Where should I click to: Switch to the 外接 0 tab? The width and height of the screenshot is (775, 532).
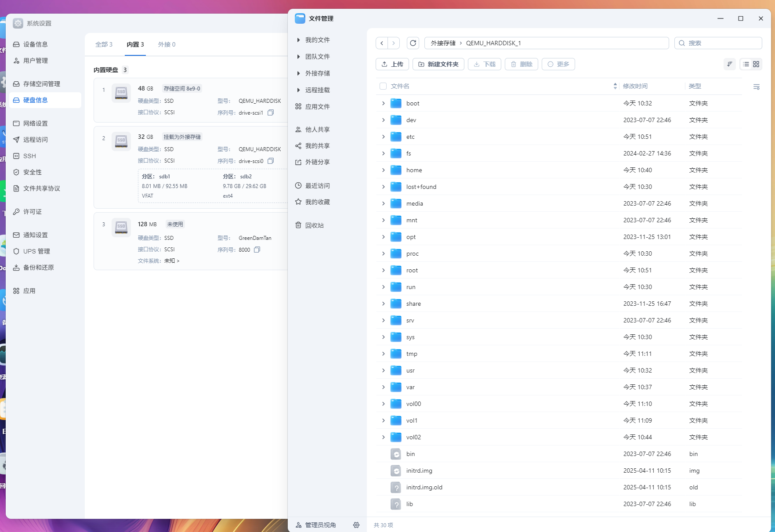tap(167, 44)
